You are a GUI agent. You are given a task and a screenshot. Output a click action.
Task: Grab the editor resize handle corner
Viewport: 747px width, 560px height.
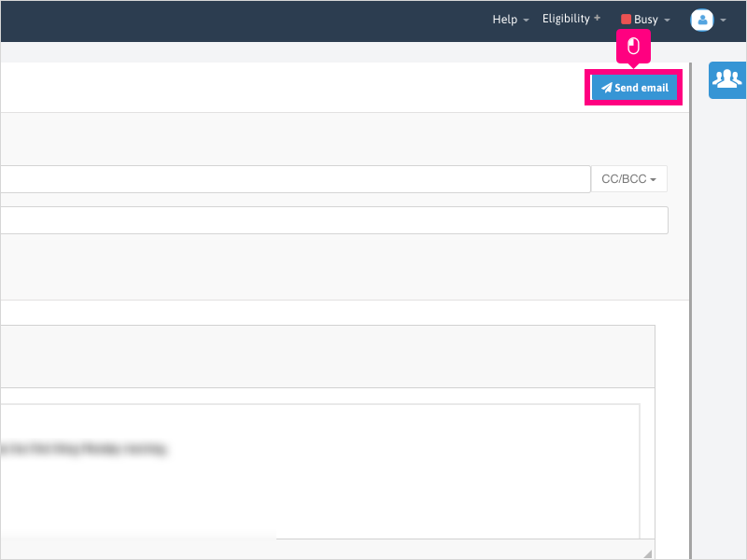coord(647,553)
